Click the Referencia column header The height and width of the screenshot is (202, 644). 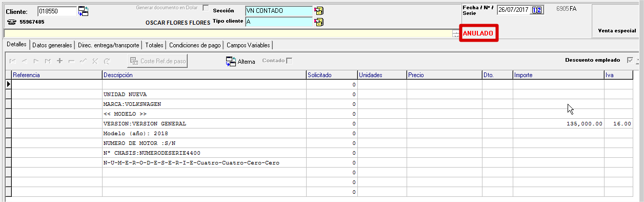click(57, 75)
